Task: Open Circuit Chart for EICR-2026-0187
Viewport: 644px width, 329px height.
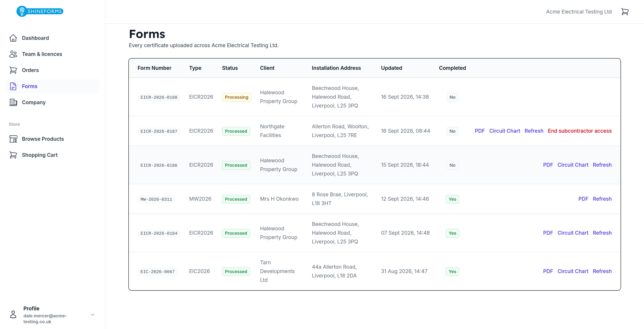Action: pos(505,131)
